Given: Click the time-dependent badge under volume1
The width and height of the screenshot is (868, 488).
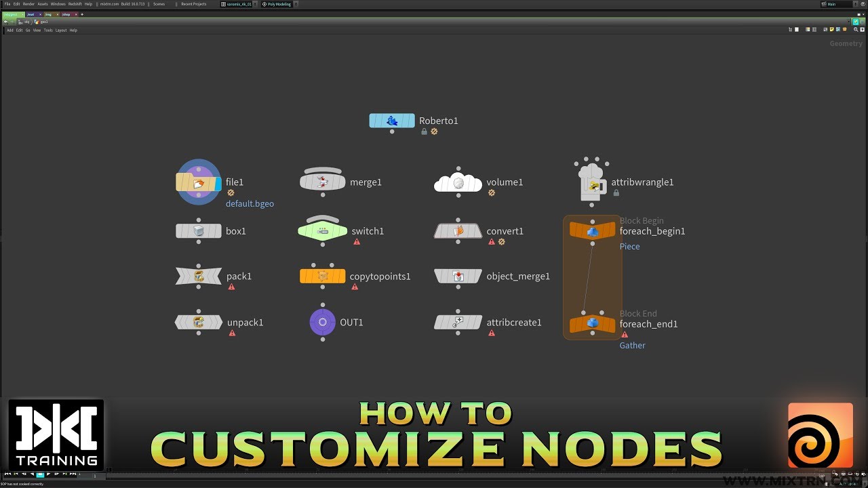Looking at the screenshot, I should pyautogui.click(x=492, y=192).
